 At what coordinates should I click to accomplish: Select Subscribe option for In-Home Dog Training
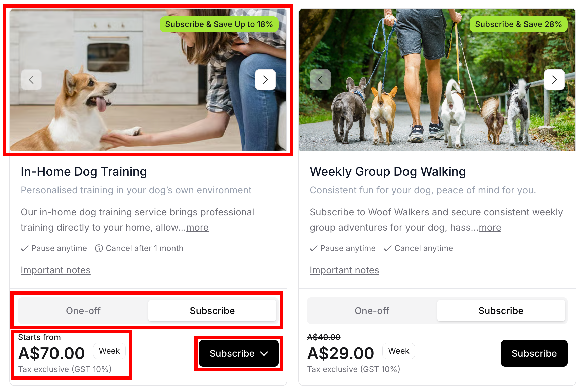point(212,311)
